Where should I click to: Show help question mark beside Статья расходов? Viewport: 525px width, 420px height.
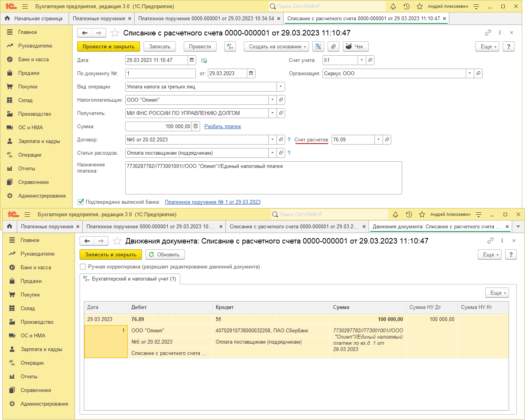click(289, 153)
